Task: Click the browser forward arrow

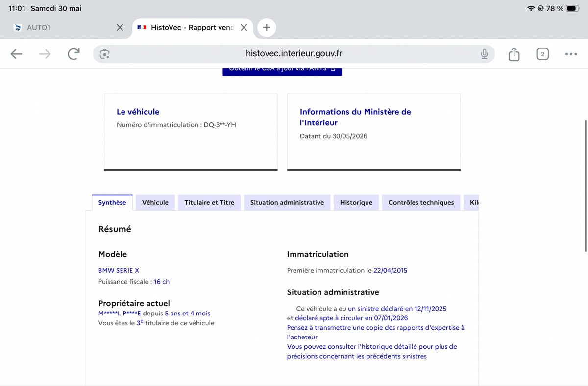Action: 45,54
